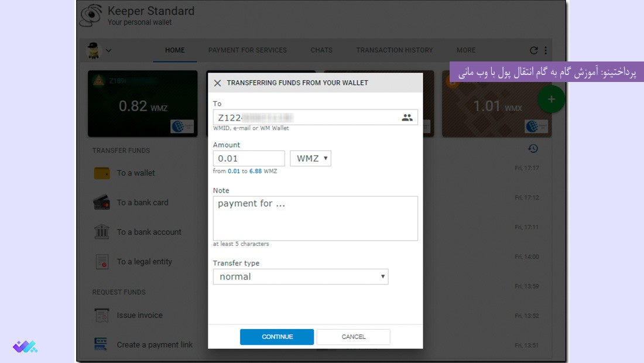Click the Keeper Standard logo

click(x=91, y=15)
